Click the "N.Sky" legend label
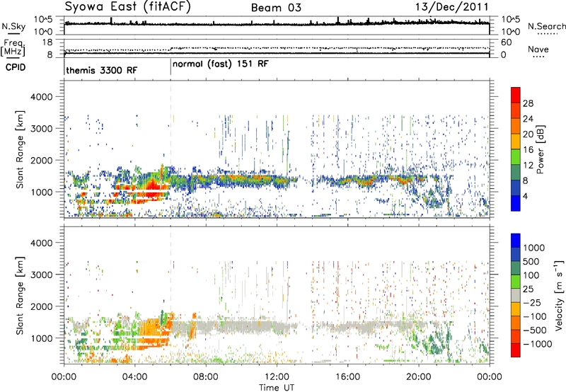 [13, 26]
